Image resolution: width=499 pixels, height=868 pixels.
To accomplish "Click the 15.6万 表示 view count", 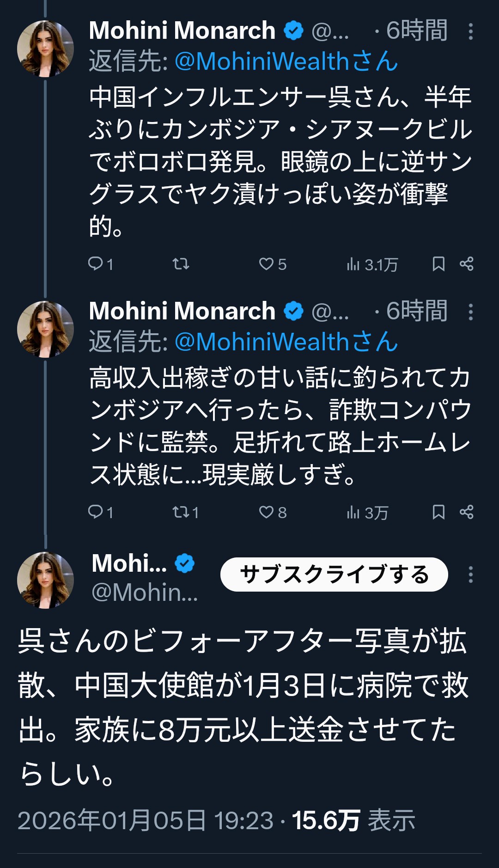I will click(x=353, y=820).
